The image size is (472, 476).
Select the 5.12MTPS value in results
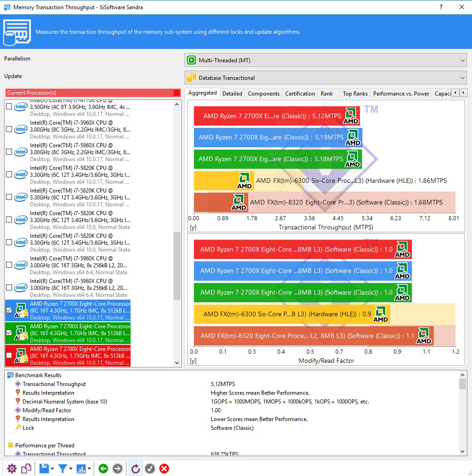pos(223,384)
